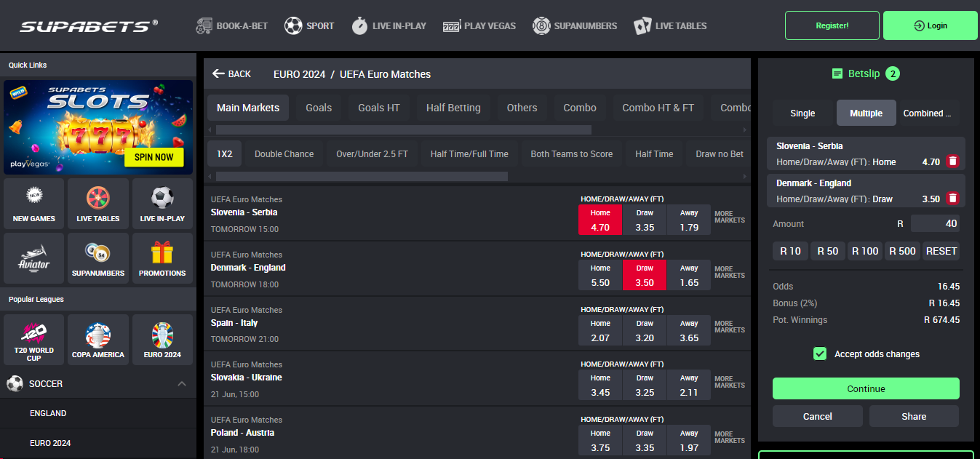Select the Single betslip tab
This screenshot has width=980, height=459.
click(x=802, y=113)
